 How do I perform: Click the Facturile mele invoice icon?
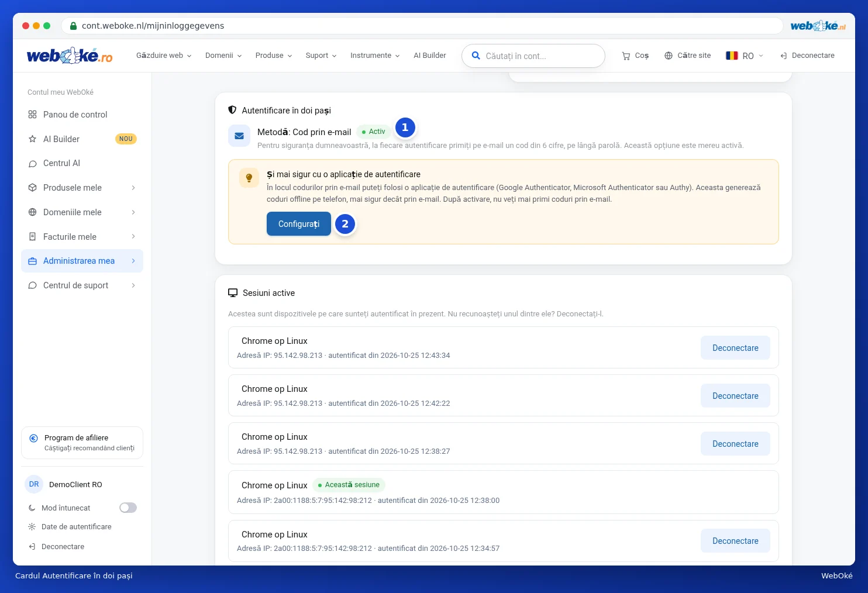[33, 237]
